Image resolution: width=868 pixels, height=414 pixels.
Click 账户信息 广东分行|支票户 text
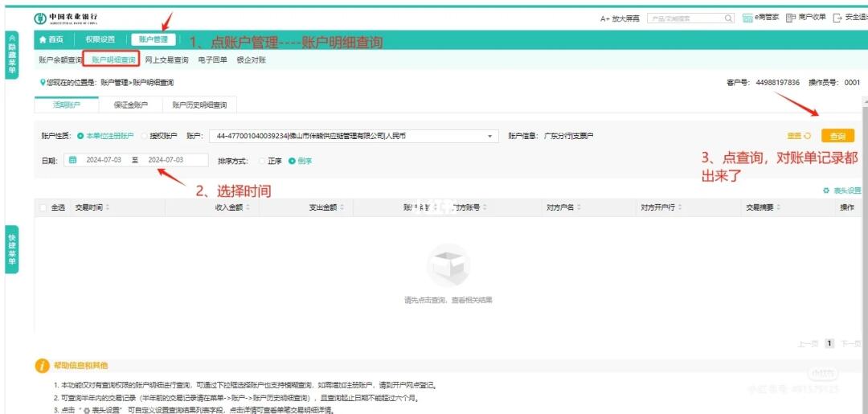click(x=551, y=136)
